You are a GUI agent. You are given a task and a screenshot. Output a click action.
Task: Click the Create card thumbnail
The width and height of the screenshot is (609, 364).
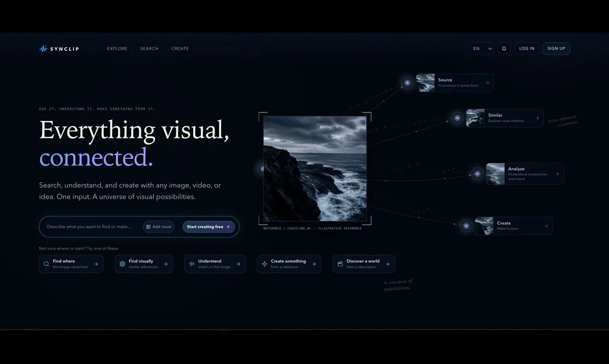484,226
